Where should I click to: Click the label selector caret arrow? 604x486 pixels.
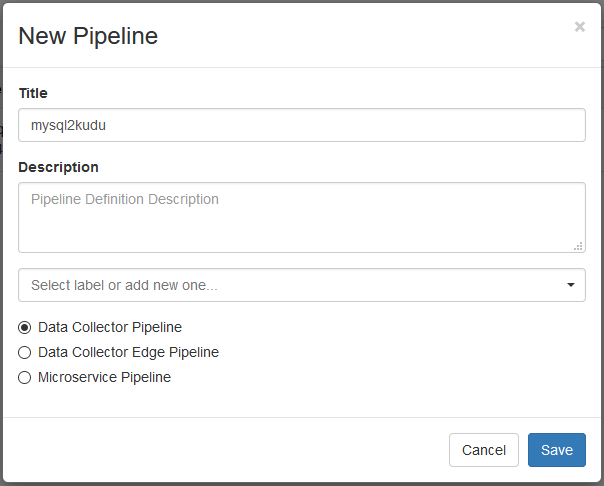(x=570, y=285)
